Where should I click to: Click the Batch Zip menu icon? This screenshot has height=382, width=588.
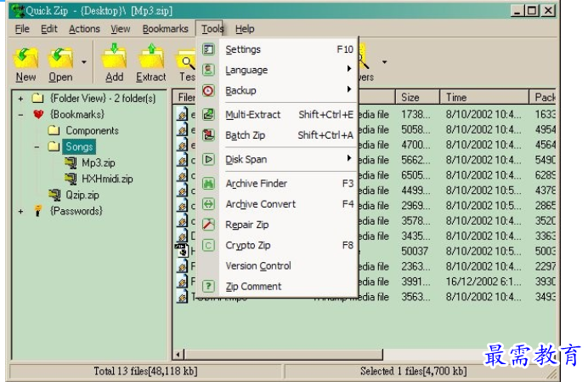pyautogui.click(x=208, y=134)
